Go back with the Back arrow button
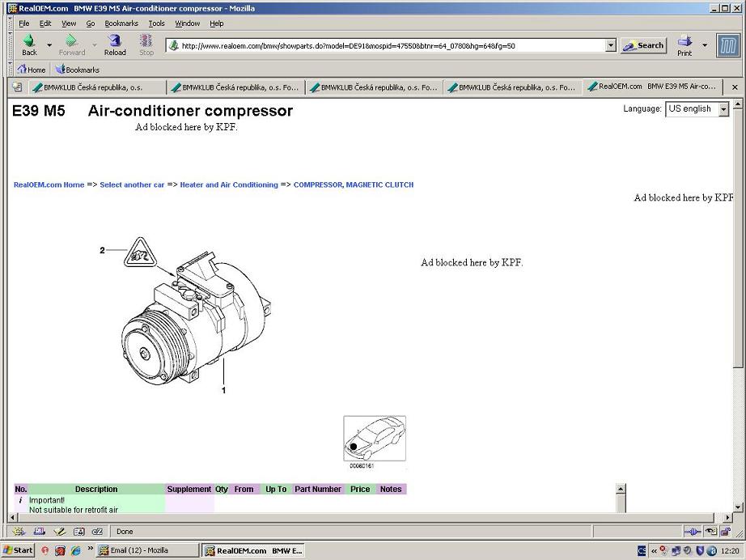The width and height of the screenshot is (746, 560). click(x=29, y=45)
